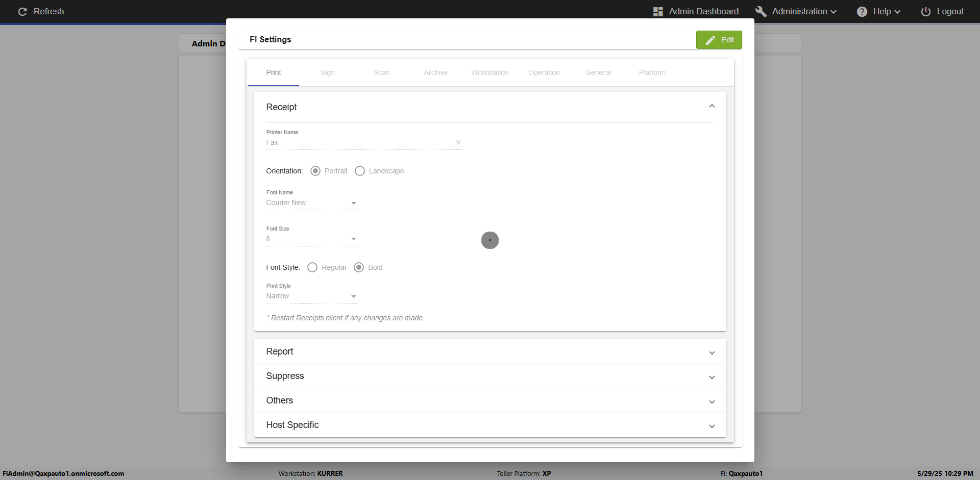
Task: Click the Orientation label
Action: [x=284, y=171]
